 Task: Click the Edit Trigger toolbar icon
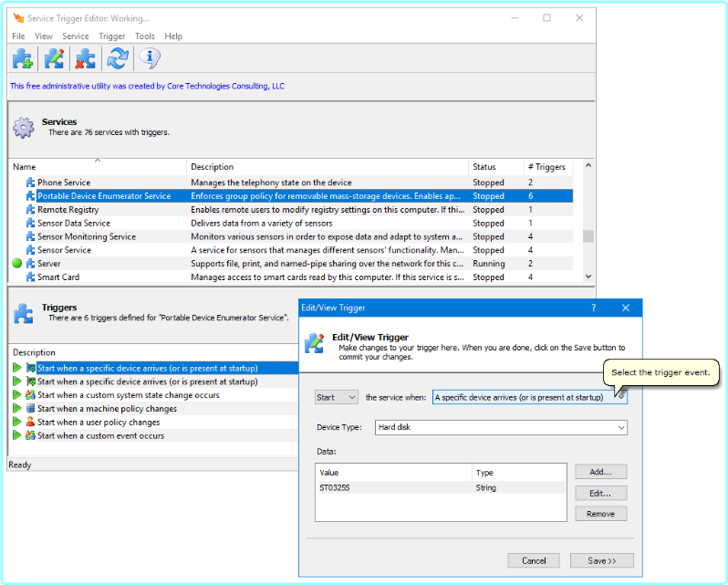[55, 59]
